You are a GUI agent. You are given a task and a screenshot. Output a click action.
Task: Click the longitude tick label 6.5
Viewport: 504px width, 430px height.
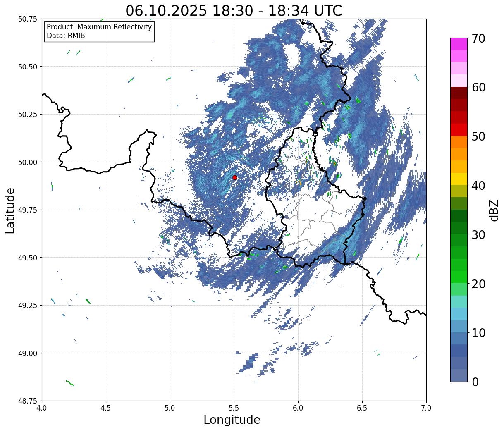point(362,408)
